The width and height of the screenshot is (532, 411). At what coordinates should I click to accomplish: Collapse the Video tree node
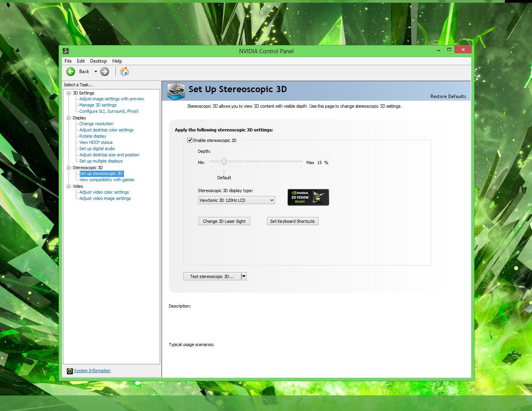click(69, 186)
